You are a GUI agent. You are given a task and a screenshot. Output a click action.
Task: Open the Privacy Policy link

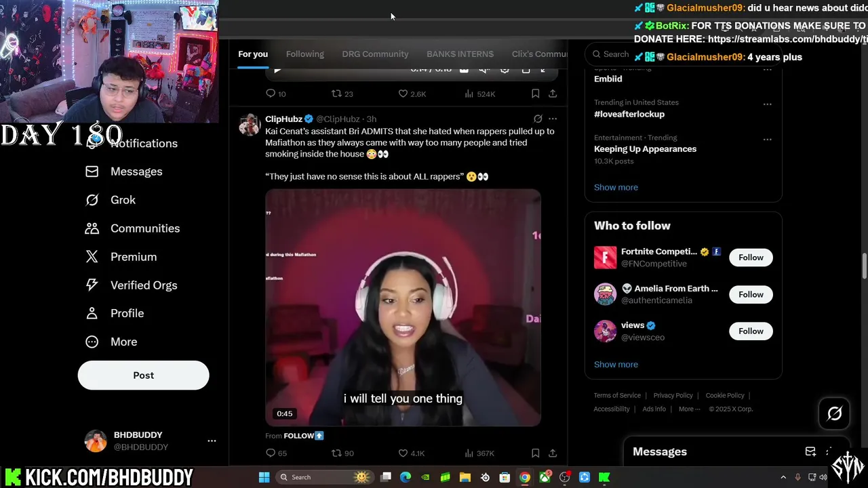point(673,395)
